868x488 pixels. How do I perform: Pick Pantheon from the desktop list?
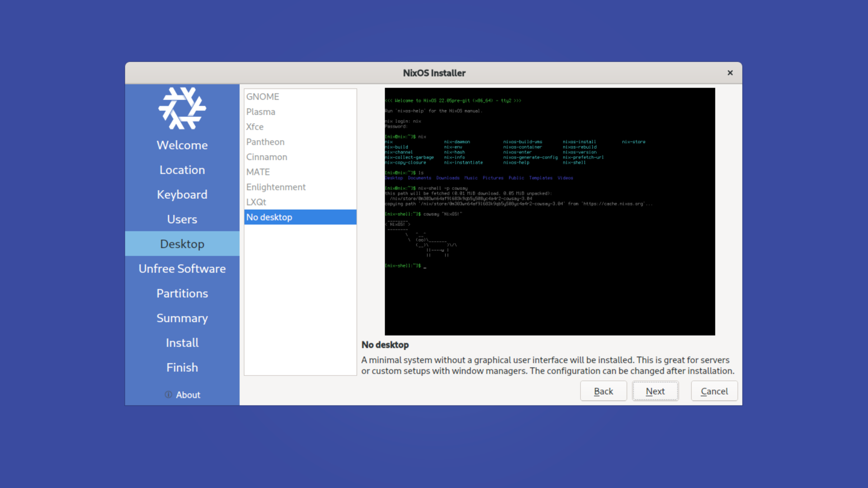(265, 142)
